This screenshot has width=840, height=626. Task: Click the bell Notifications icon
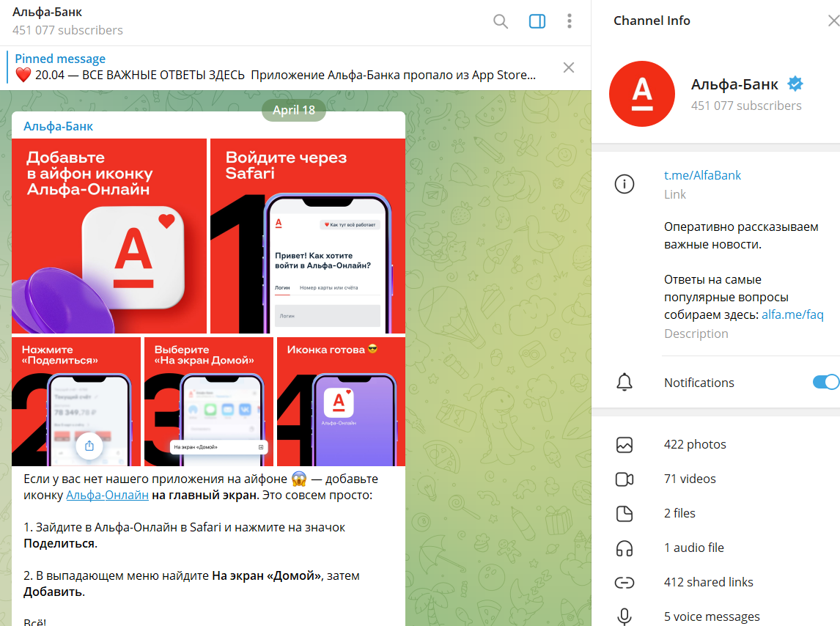[625, 382]
